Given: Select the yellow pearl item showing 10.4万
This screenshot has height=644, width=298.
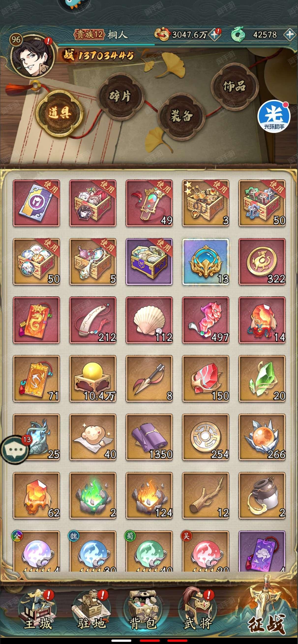Looking at the screenshot, I should pyautogui.click(x=93, y=379).
